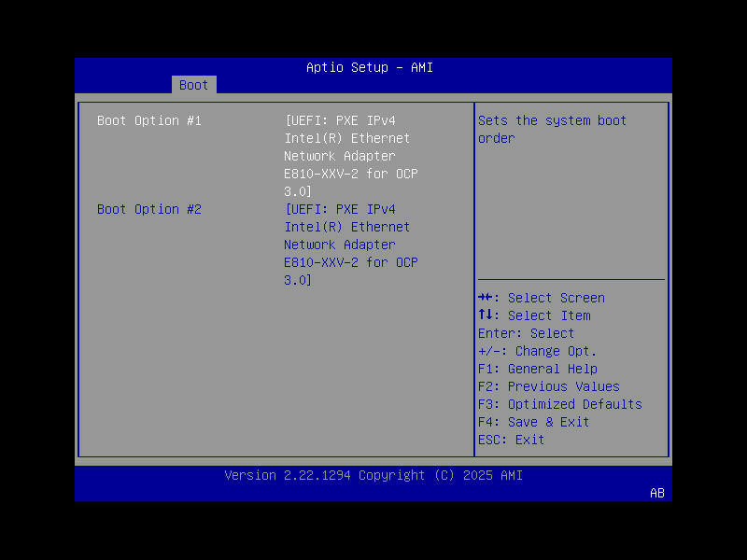This screenshot has height=560, width=747.
Task: Expand the UEFI PXE IPv4 boot device list
Action: coord(350,119)
